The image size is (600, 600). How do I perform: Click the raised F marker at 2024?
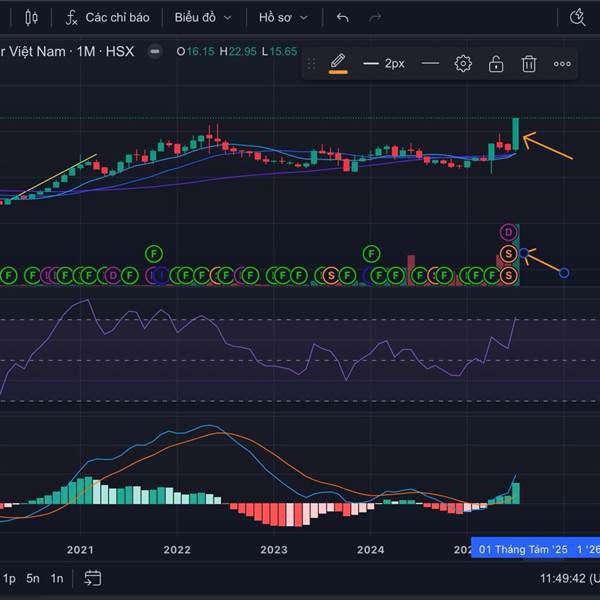pyautogui.click(x=371, y=254)
